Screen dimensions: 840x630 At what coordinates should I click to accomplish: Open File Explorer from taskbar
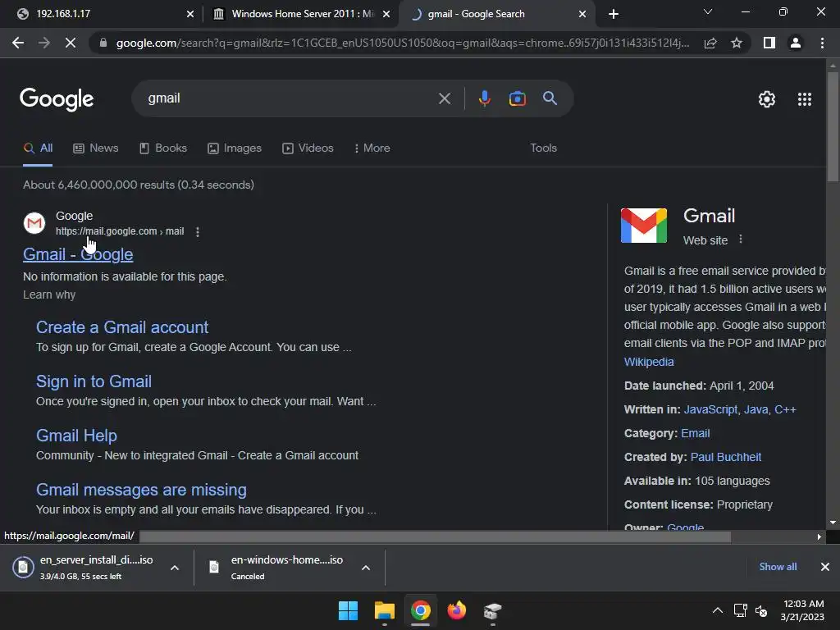coord(384,610)
